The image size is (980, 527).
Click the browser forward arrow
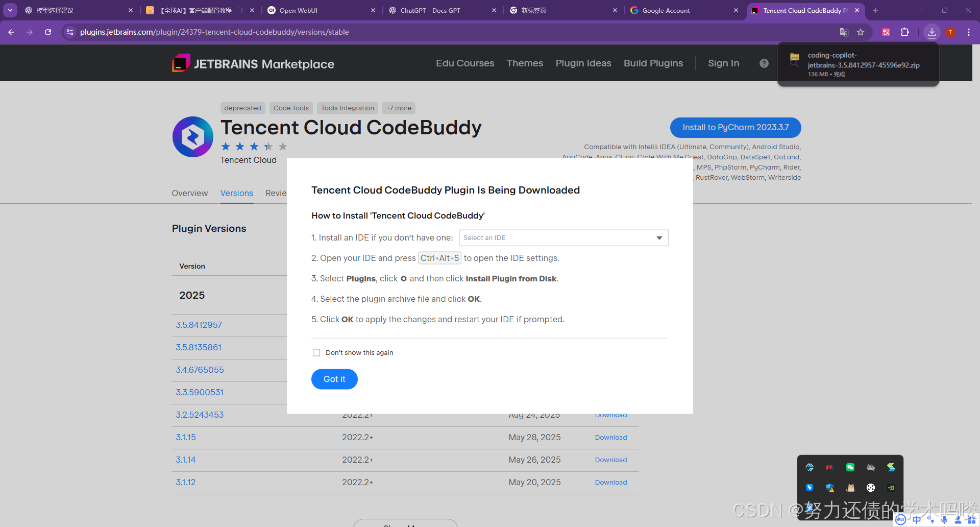[x=30, y=32]
